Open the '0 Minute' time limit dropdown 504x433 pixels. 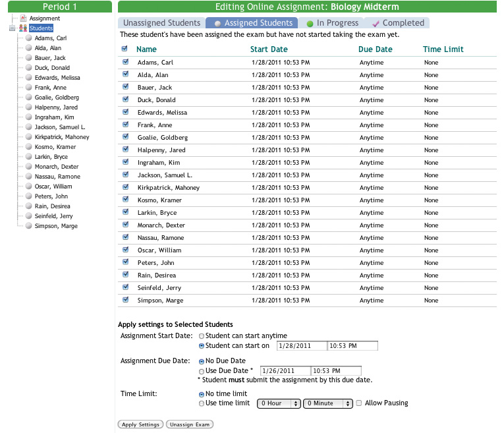[328, 403]
